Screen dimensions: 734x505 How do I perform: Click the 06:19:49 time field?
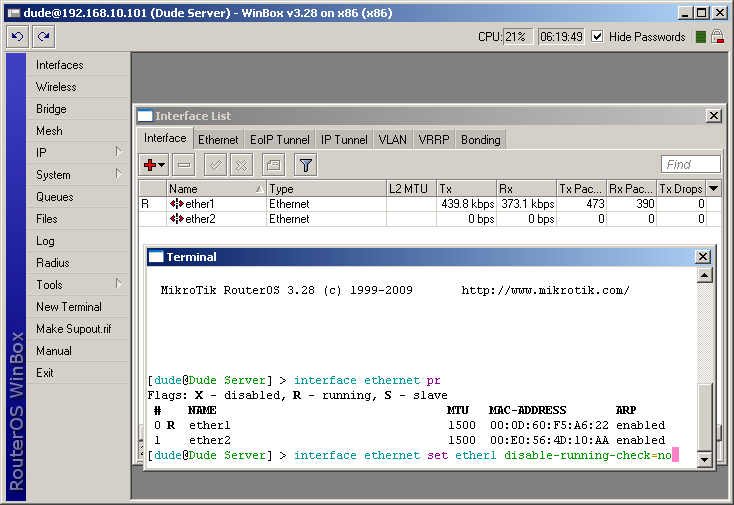561,37
